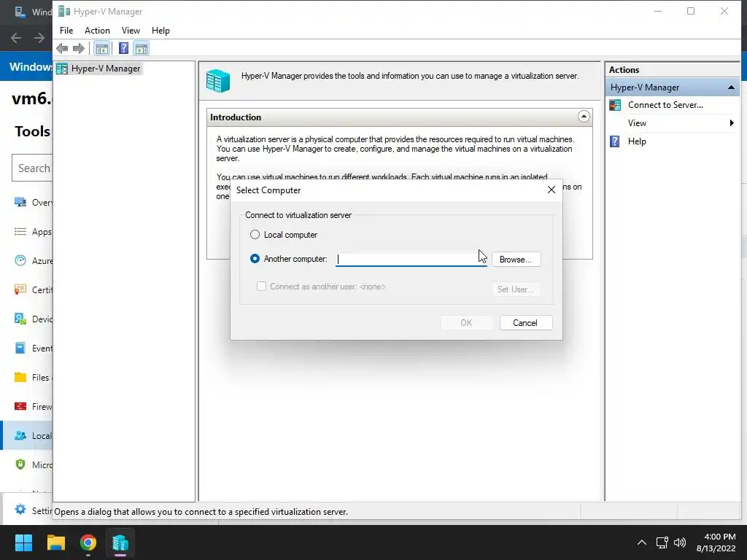Click the Apps list icon in background sidebar
Viewport: 747px width, 560px height.
tap(20, 231)
